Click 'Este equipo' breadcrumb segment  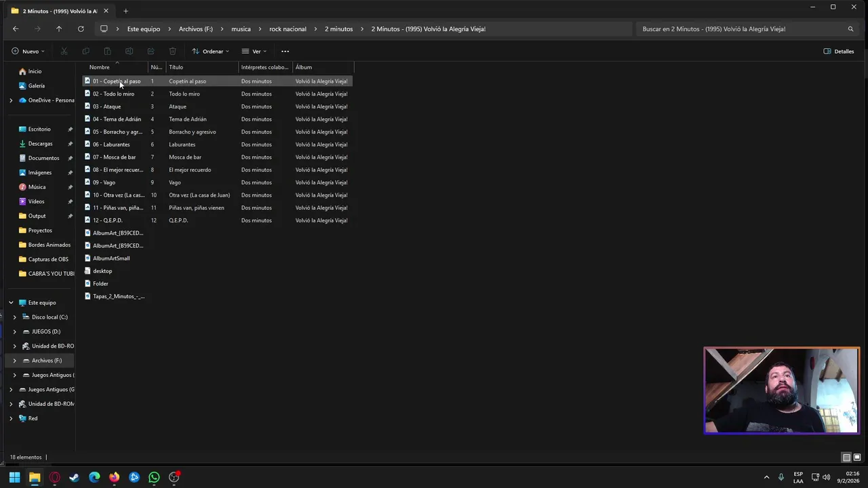[144, 29]
